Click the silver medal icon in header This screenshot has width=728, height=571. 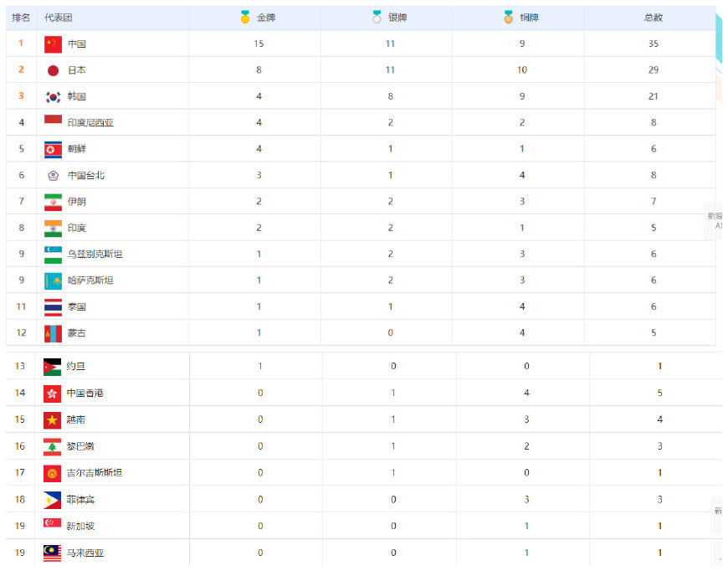click(377, 17)
